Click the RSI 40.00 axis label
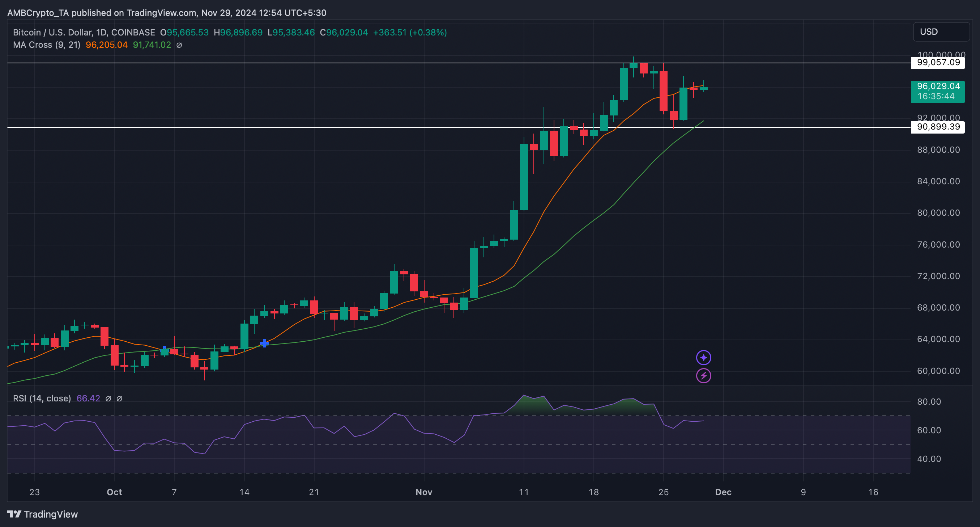The height and width of the screenshot is (527, 980). (x=929, y=459)
